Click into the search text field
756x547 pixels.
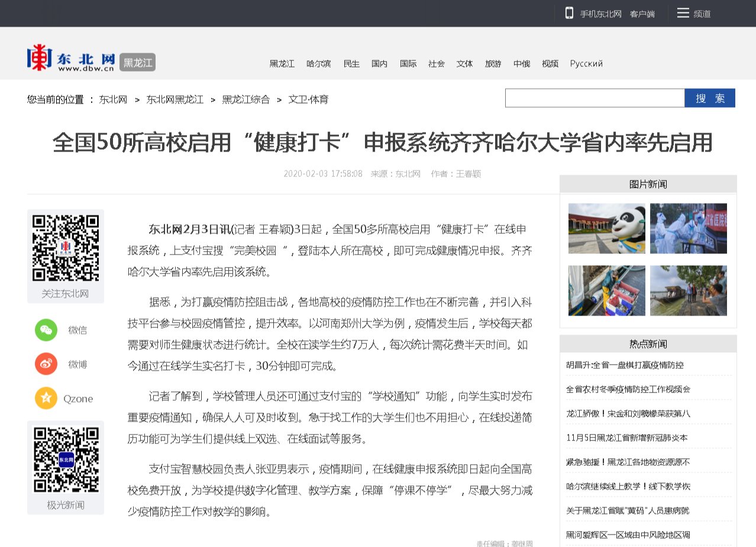[x=595, y=98]
